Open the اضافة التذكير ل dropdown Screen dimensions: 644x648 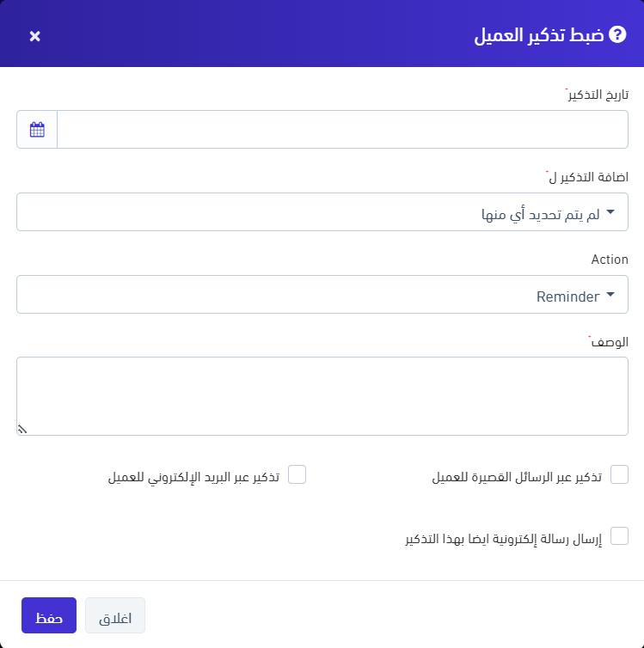tap(322, 212)
